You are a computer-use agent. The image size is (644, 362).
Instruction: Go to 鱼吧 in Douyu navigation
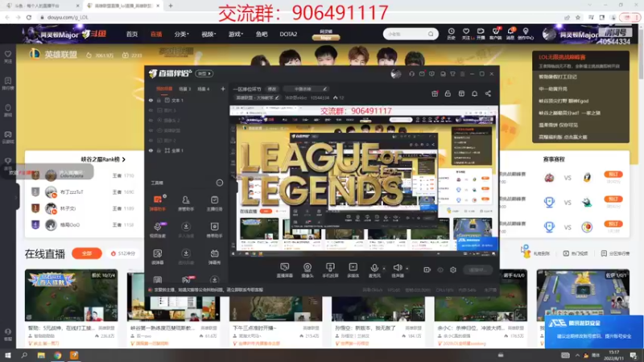(x=262, y=34)
